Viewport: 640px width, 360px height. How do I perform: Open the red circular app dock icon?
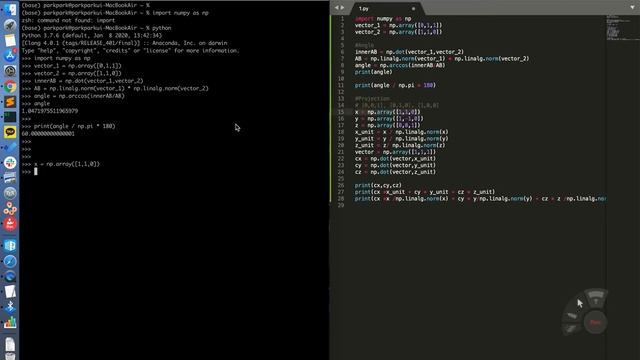click(x=10, y=224)
